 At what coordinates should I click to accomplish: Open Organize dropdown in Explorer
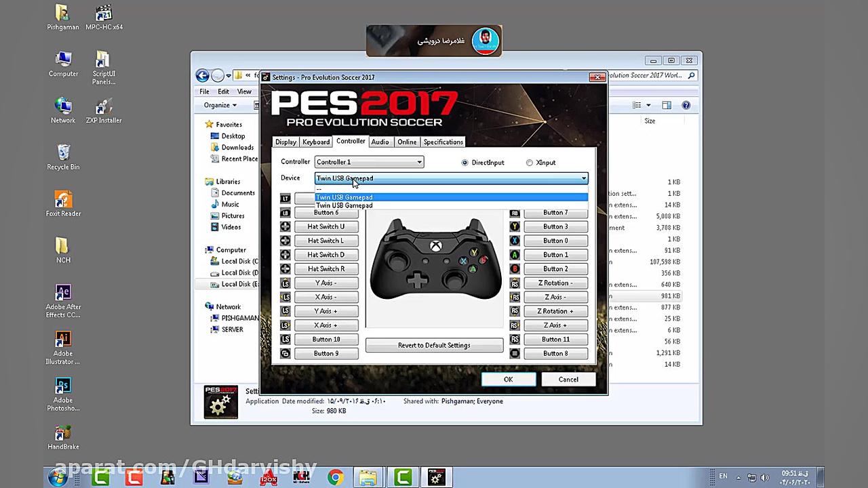(220, 105)
